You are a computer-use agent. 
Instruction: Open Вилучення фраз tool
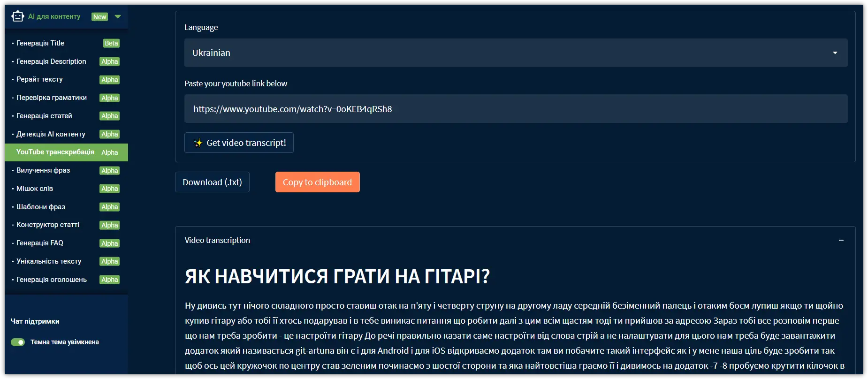point(43,170)
